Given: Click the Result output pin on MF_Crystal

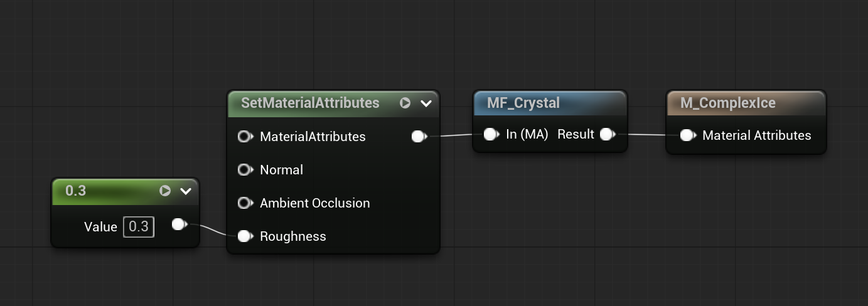Looking at the screenshot, I should pyautogui.click(x=606, y=134).
